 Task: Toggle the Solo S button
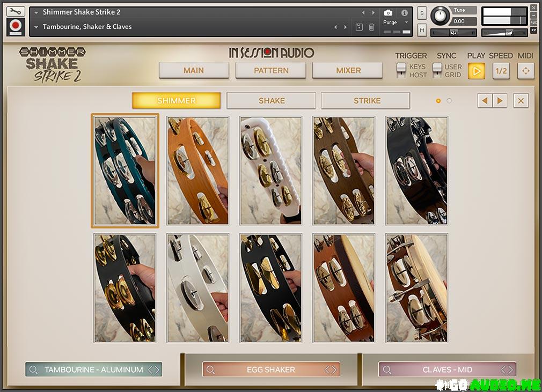(x=422, y=13)
